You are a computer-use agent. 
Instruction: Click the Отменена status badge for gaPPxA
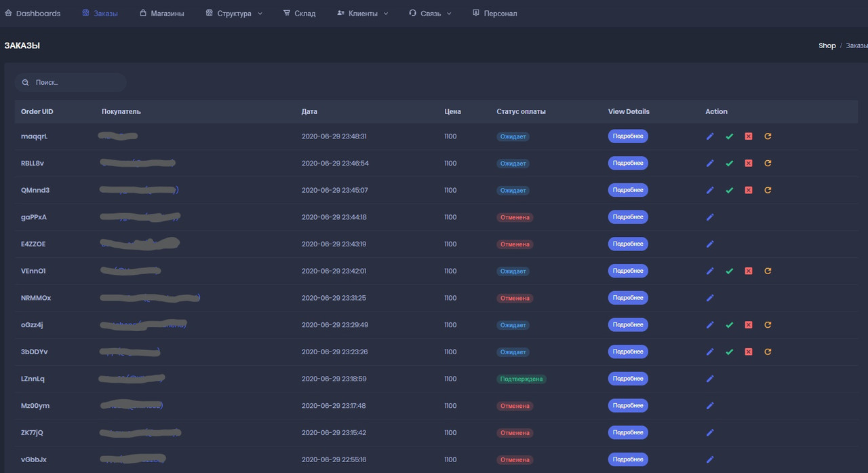click(515, 217)
